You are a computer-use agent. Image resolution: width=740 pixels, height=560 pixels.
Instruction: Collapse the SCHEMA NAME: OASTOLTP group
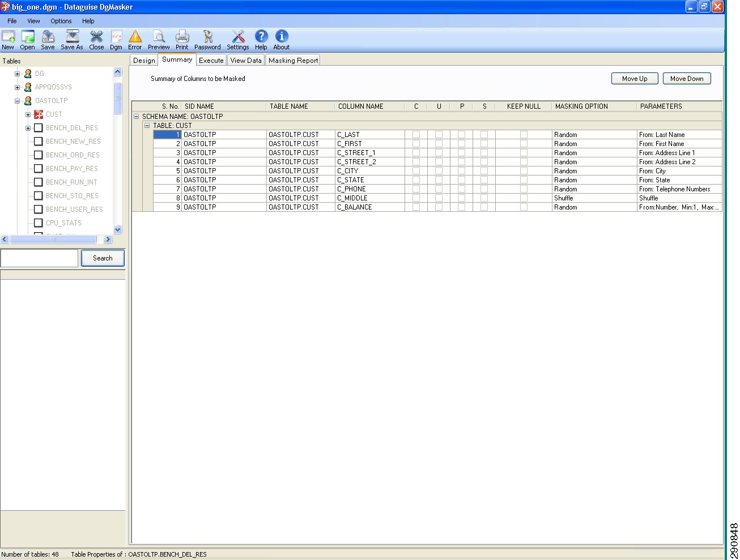coord(136,116)
